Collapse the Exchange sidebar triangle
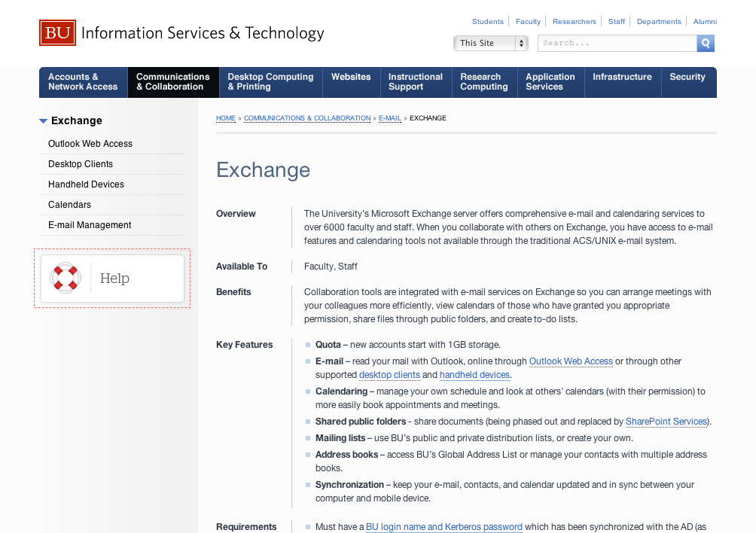 tap(44, 120)
